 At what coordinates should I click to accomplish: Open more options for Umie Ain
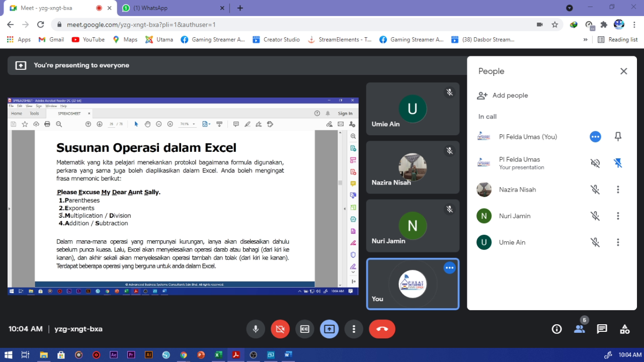coord(618,242)
